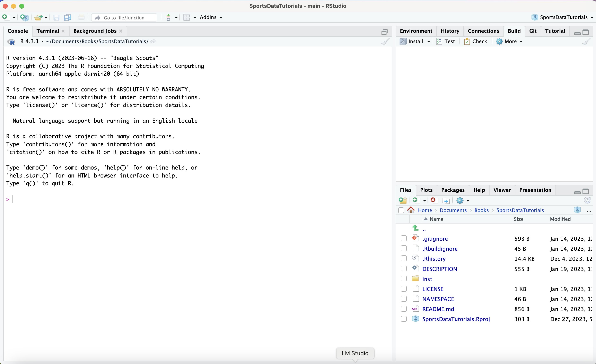Click the Create a Project icon
This screenshot has width=596, height=364.
pyautogui.click(x=24, y=17)
